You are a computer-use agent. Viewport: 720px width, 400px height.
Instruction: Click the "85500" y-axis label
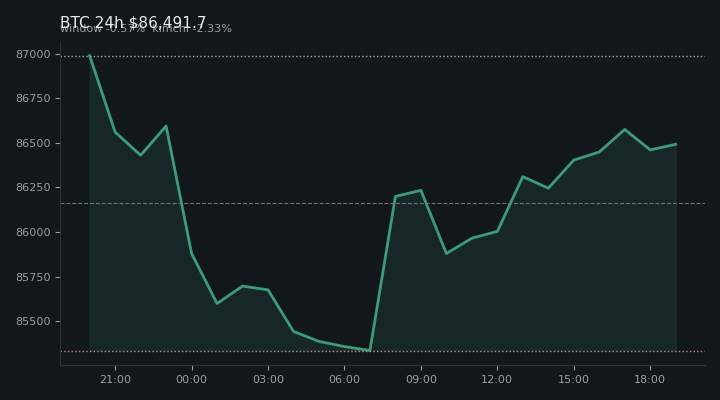click(33, 321)
